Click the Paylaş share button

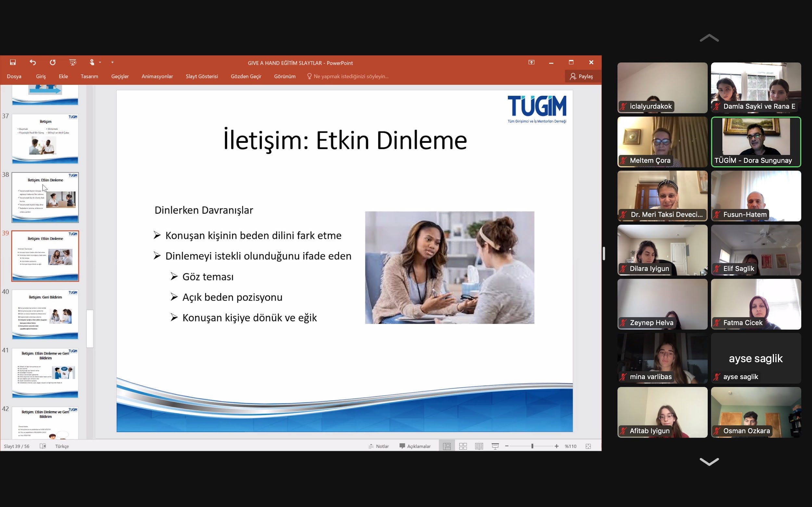coord(581,77)
